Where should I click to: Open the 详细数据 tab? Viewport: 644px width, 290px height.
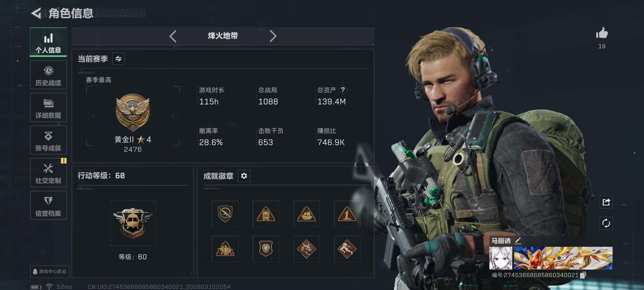click(48, 107)
